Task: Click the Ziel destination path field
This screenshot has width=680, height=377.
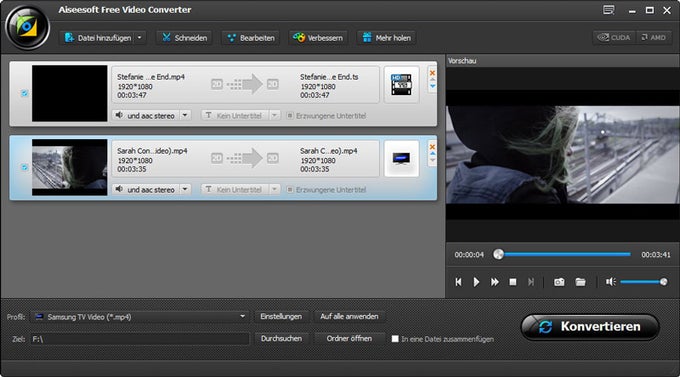Action: (x=140, y=339)
